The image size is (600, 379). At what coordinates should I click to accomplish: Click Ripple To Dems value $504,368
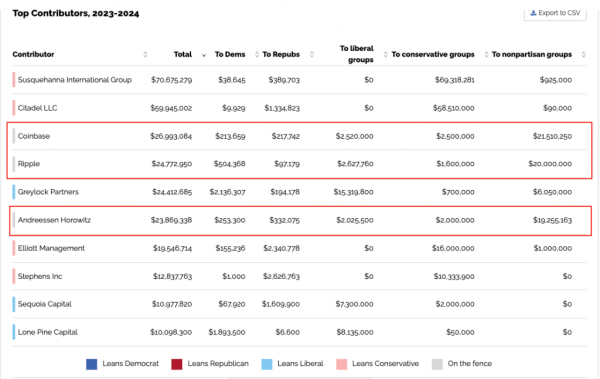click(x=230, y=164)
